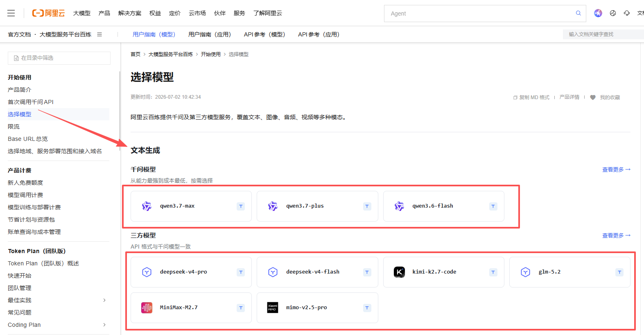
Task: Click 查看更多 link for 三方模型
Action: tap(616, 235)
